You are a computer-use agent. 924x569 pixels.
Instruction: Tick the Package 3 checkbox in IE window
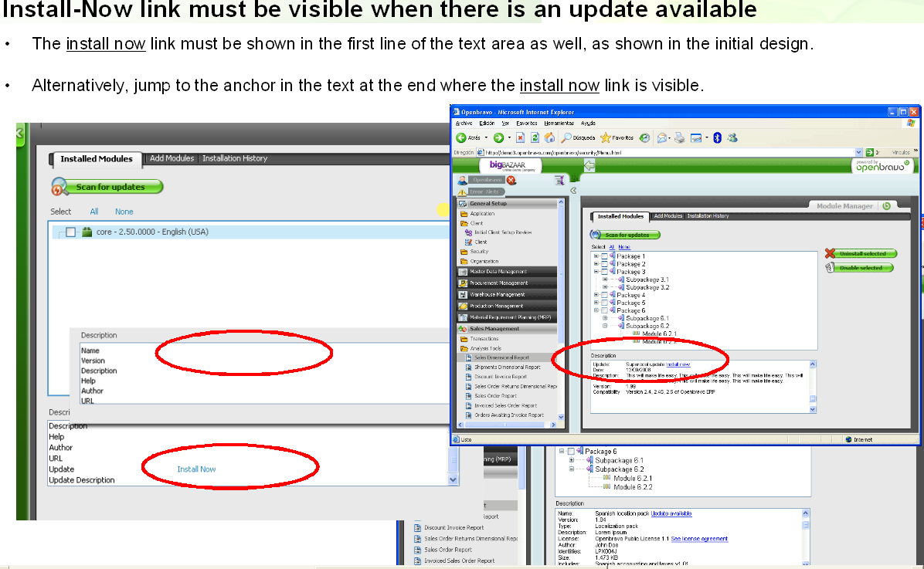click(x=604, y=272)
